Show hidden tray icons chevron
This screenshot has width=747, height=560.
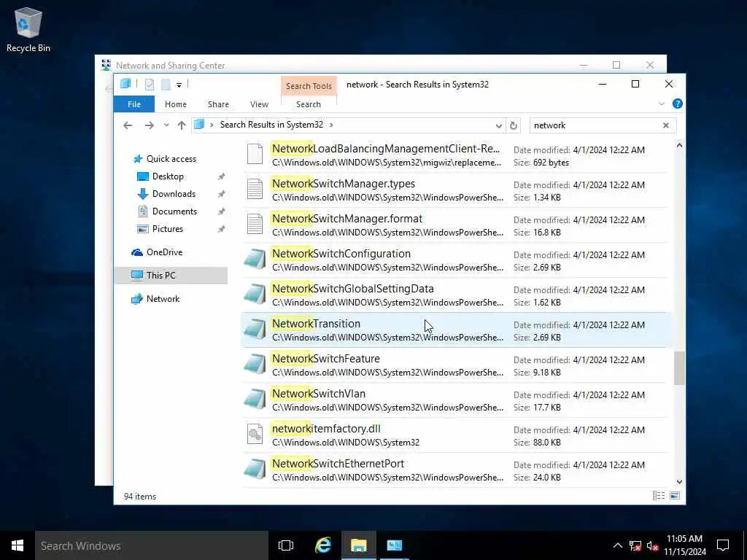pos(617,545)
